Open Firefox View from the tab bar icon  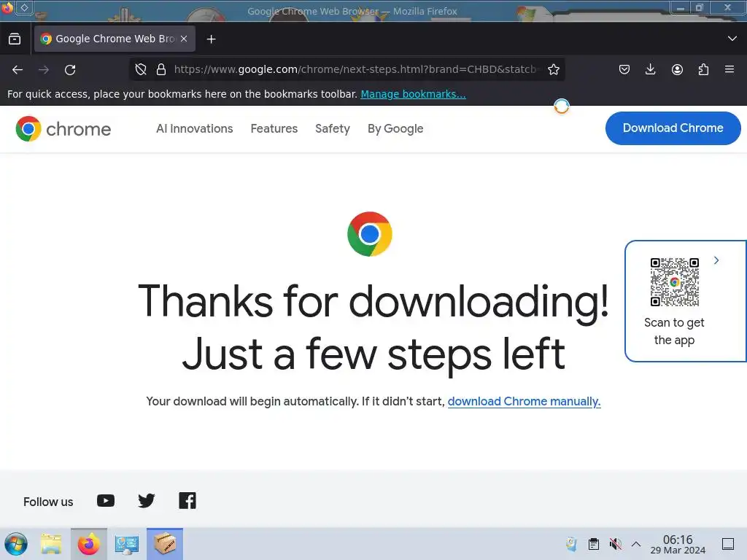(15, 39)
